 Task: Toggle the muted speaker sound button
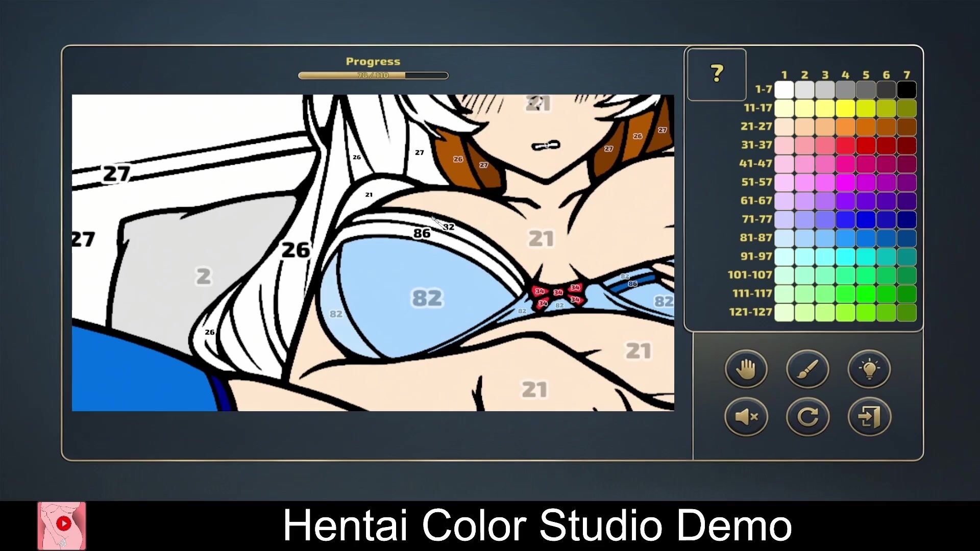coord(746,417)
